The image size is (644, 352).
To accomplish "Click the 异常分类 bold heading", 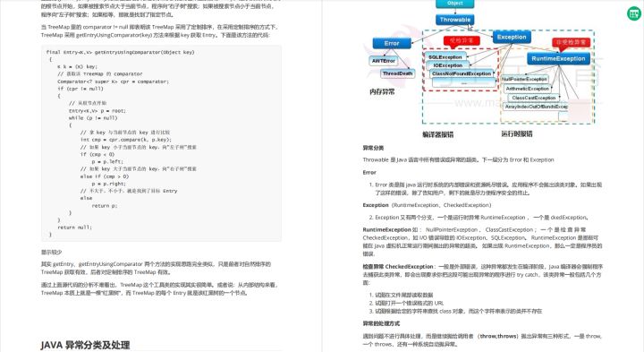I will 373,148.
